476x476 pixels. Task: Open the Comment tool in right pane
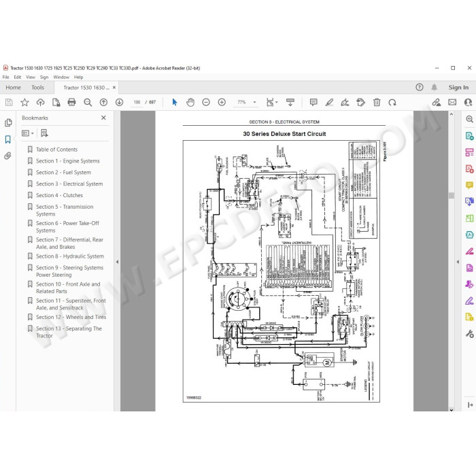tap(469, 185)
